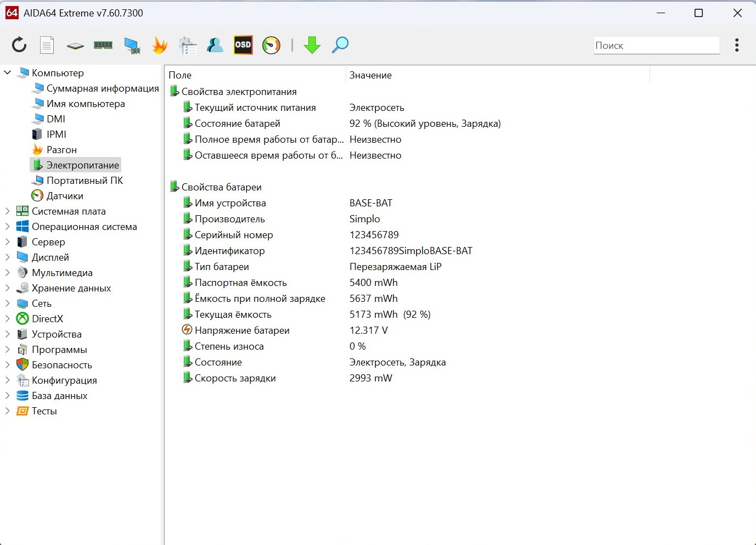Click the Refresh toolbar icon

(19, 45)
